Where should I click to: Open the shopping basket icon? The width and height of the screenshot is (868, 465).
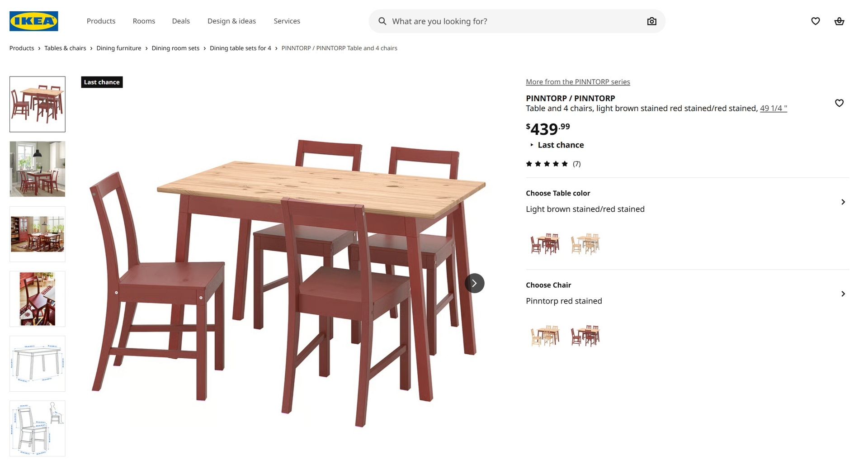839,21
